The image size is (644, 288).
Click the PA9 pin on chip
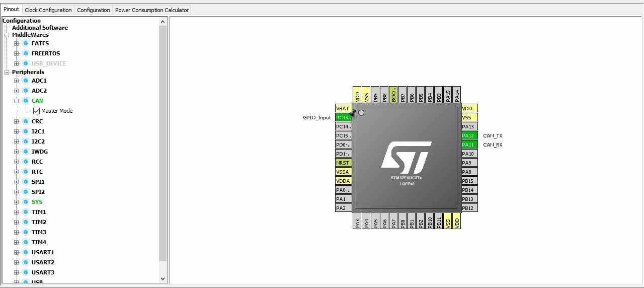[469, 163]
